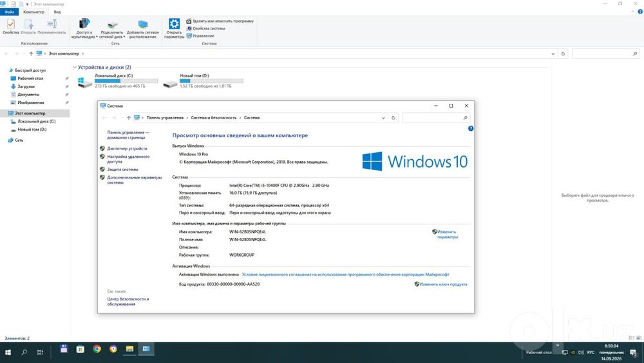
Task: Click the Explorer search box
Action: (x=605, y=54)
